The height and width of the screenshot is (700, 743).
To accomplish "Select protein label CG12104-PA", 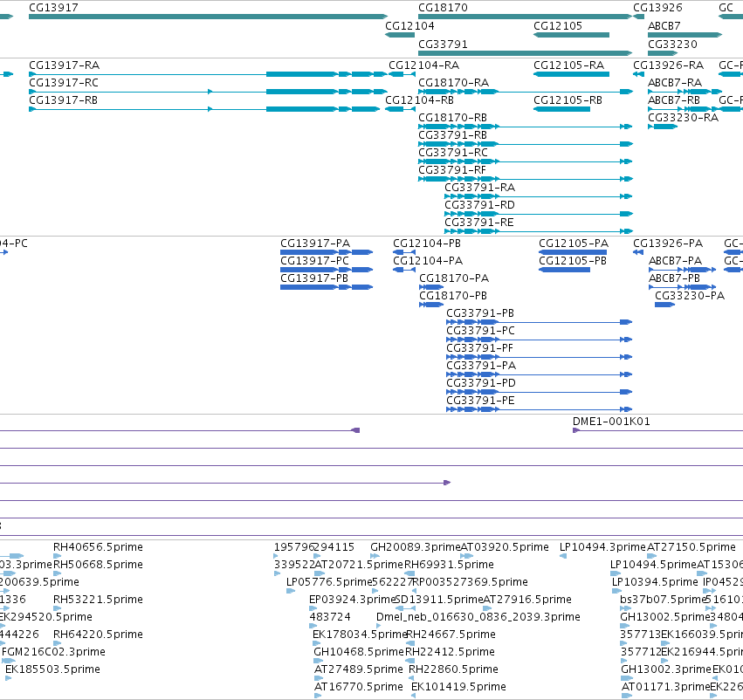I will 428,261.
